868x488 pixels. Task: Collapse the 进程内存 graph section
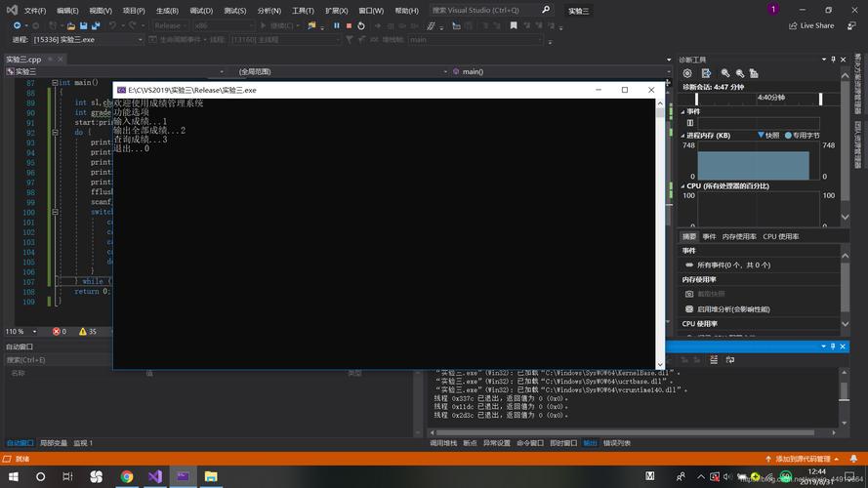pyautogui.click(x=682, y=136)
